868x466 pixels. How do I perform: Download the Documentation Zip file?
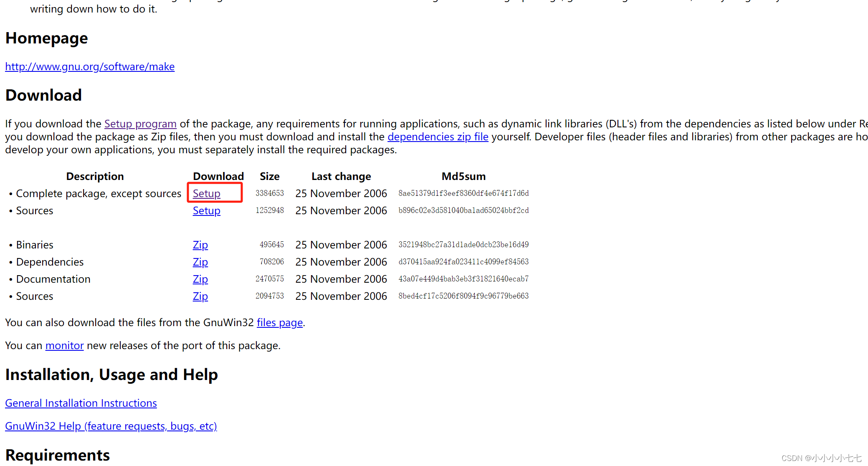pyautogui.click(x=200, y=279)
